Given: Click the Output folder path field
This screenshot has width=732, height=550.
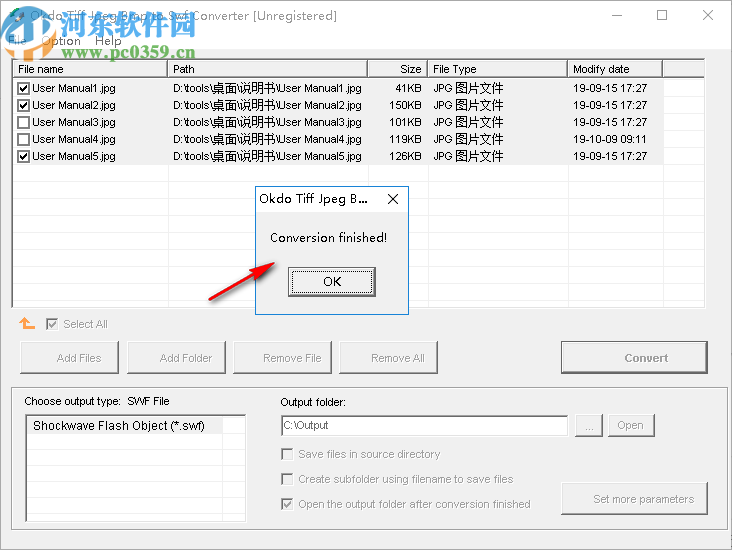Looking at the screenshot, I should (424, 425).
